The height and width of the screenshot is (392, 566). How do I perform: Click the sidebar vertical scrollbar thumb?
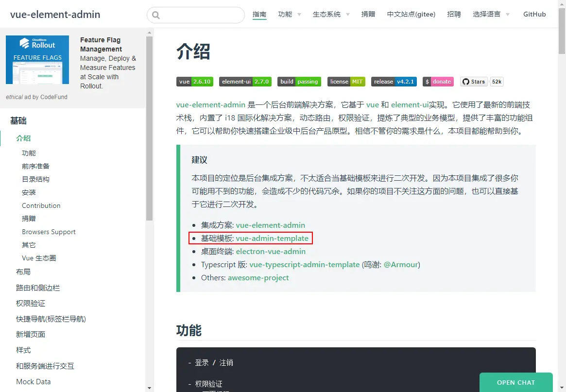tap(150, 128)
